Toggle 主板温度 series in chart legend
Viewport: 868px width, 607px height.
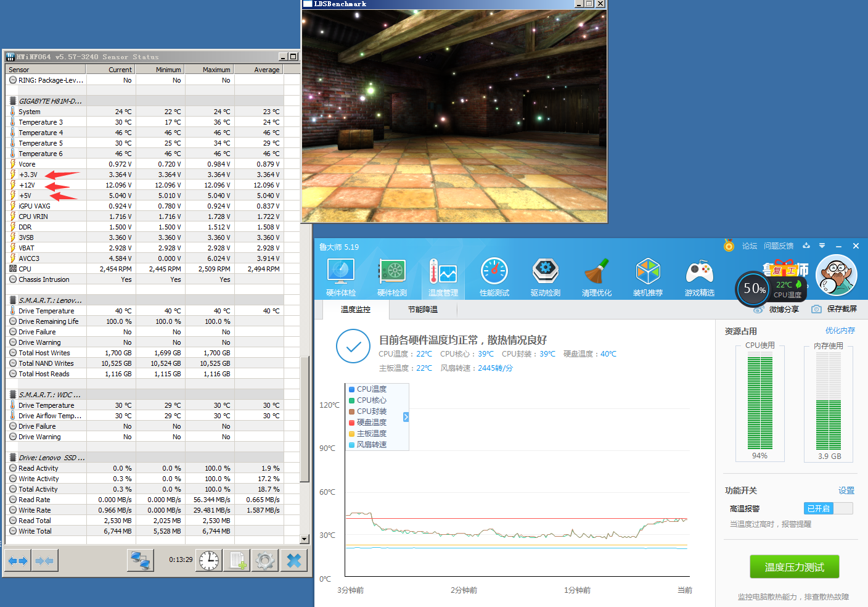pyautogui.click(x=367, y=434)
